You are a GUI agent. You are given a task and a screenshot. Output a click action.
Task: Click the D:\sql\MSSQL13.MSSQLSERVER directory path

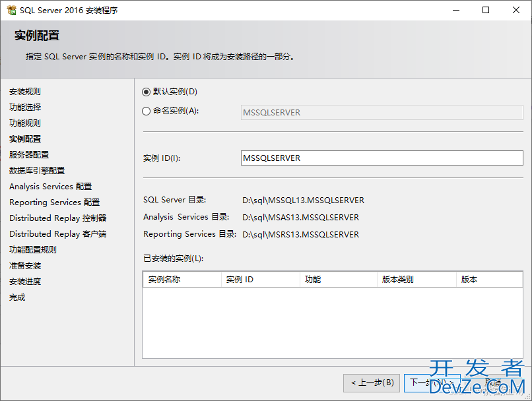point(303,200)
